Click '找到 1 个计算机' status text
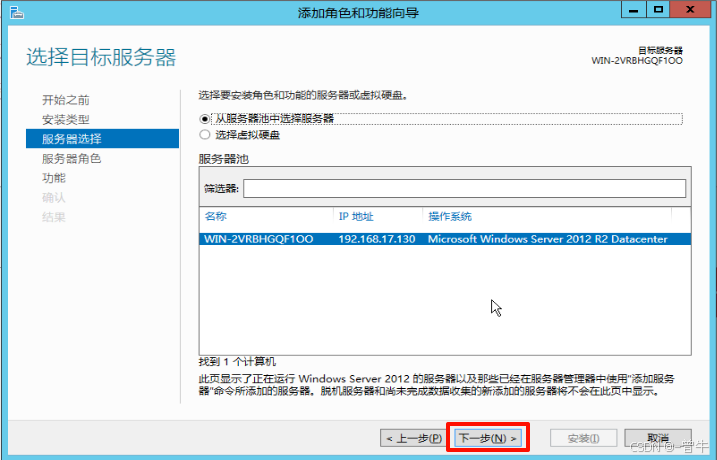This screenshot has width=717, height=460. tap(237, 362)
